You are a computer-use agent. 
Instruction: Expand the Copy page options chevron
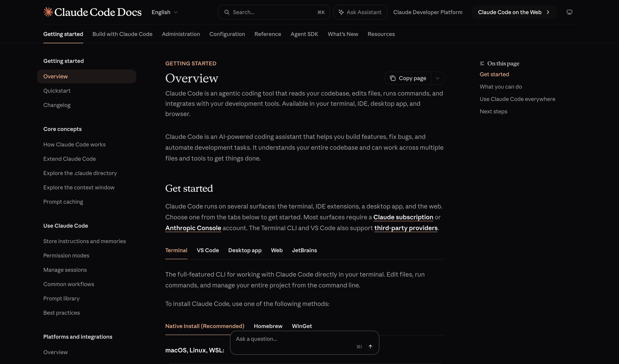pos(437,78)
